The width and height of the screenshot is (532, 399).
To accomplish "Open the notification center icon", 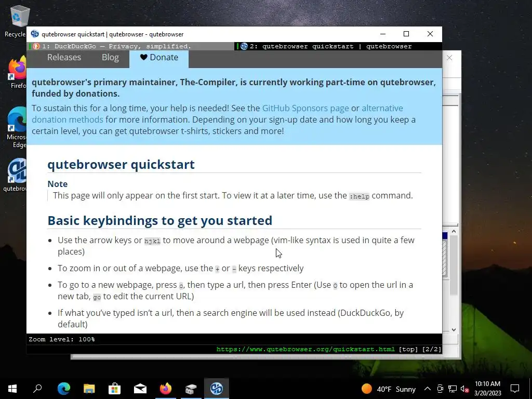I will (515, 389).
